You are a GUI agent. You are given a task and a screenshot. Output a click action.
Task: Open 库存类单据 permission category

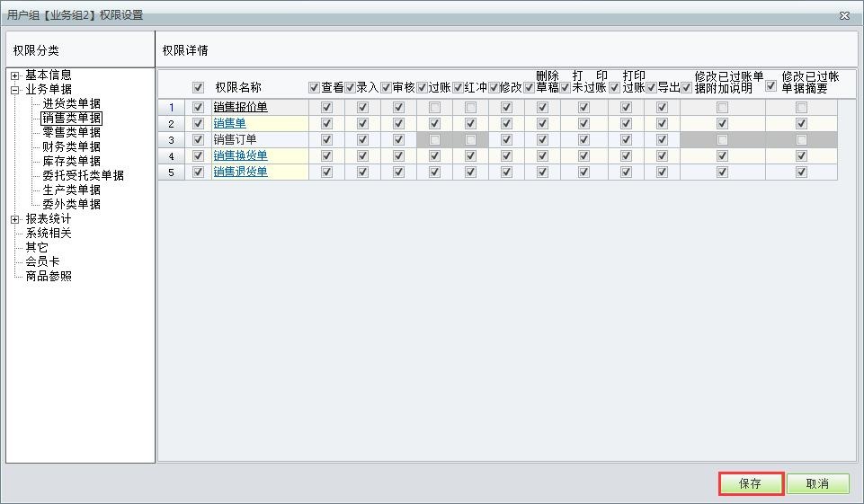point(71,161)
